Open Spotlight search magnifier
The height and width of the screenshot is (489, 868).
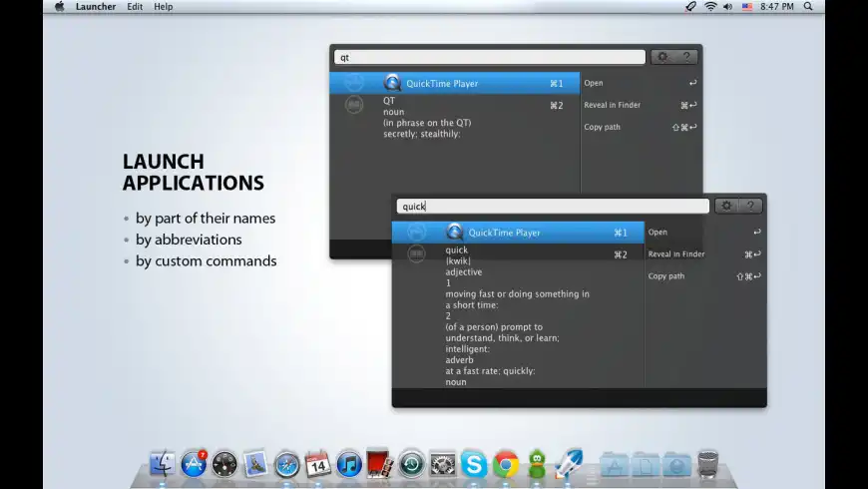[x=808, y=7]
